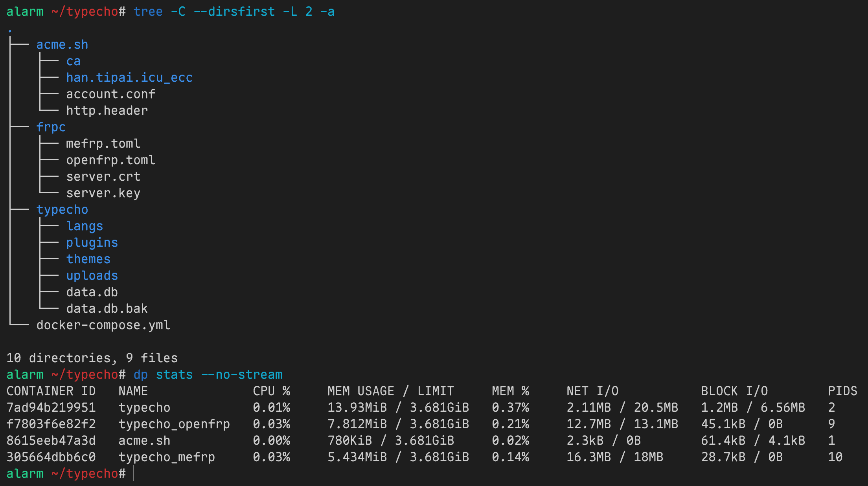
Task: Click the typecho_openfrp container name
Action: point(174,424)
